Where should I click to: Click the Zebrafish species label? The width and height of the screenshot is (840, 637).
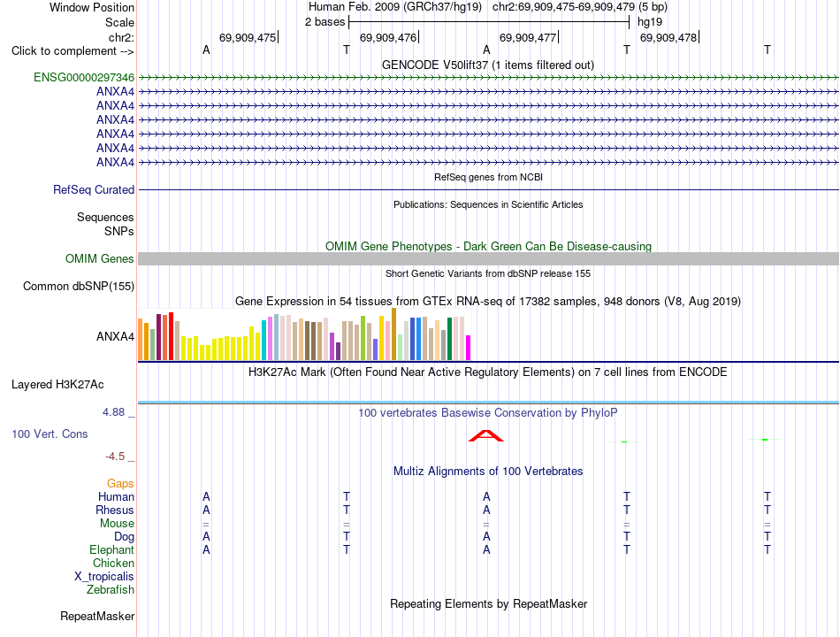[x=111, y=590]
